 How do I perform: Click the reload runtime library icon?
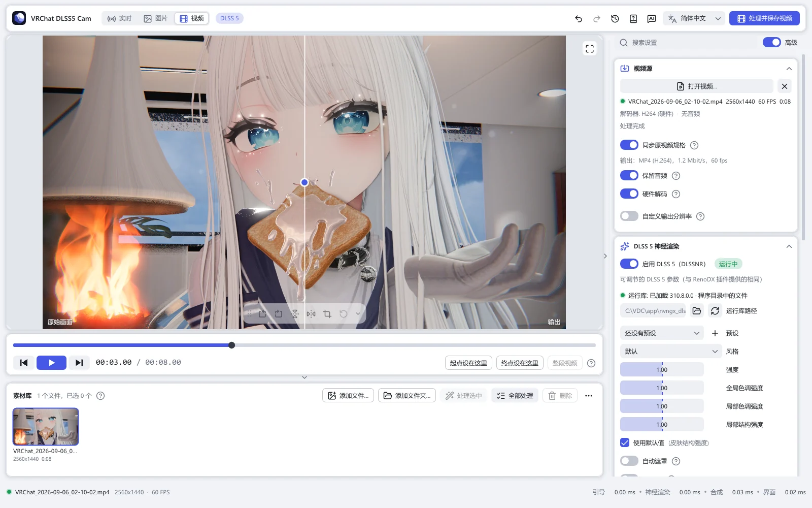tap(715, 311)
